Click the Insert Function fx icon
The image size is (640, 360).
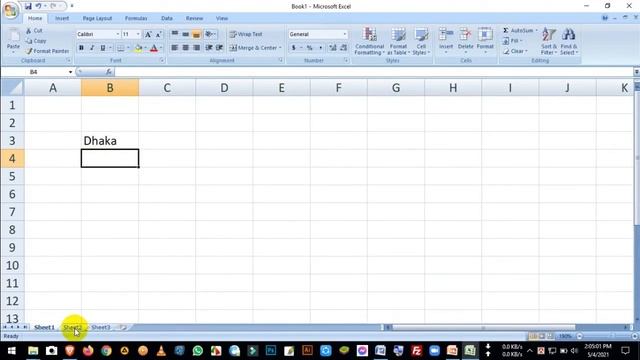pos(109,72)
